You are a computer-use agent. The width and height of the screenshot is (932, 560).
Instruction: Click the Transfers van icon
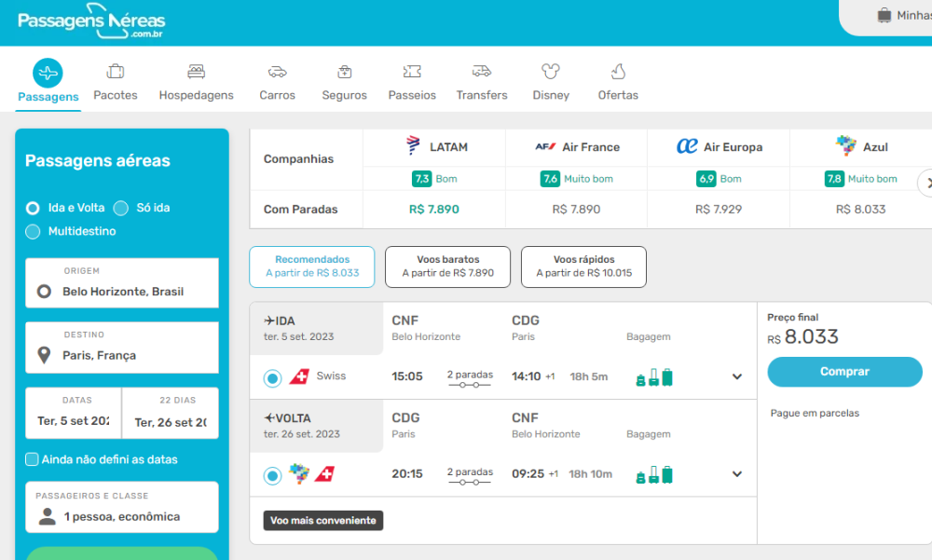coord(482,72)
